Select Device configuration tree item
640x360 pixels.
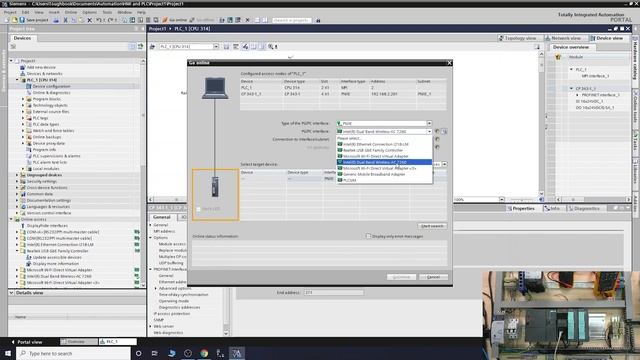coord(51,86)
